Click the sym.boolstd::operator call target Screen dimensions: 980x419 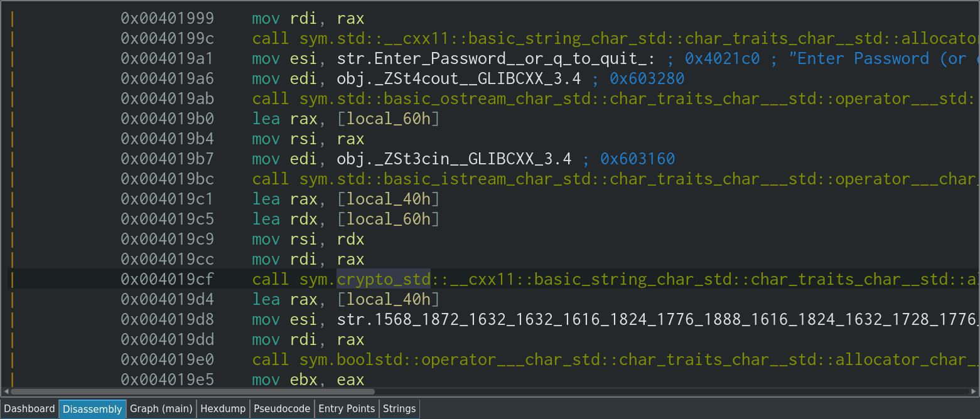(x=639, y=360)
